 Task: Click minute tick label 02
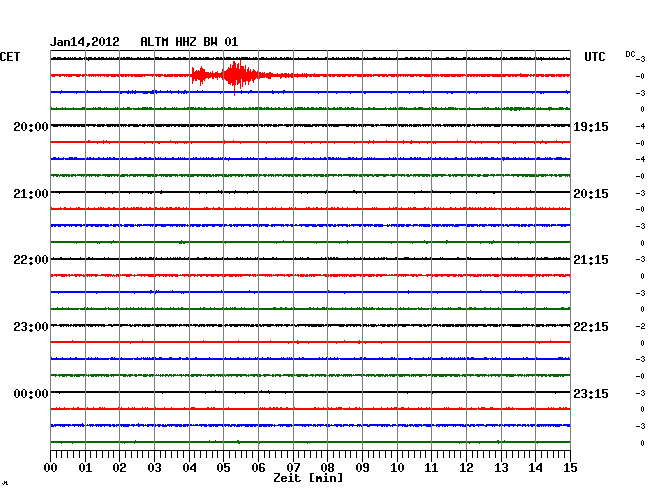coord(119,467)
